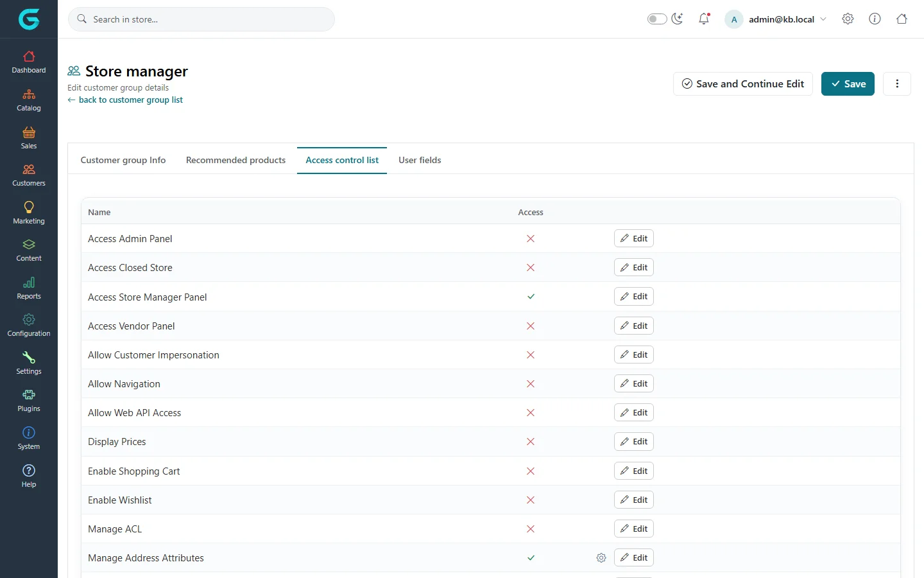
Task: Click the gear icon beside Manage Address Attributes
Action: tap(601, 558)
